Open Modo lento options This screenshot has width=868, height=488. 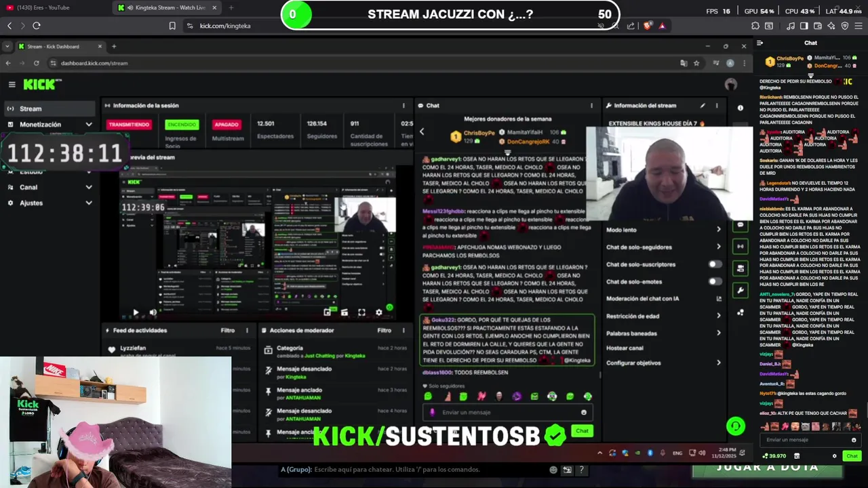click(x=663, y=230)
